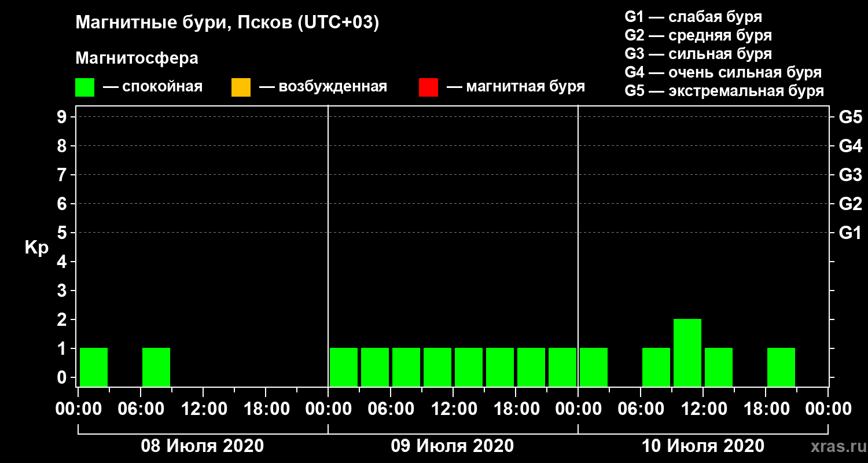Click the '08 Июля 2020' date label
This screenshot has width=868, height=463.
(x=203, y=446)
